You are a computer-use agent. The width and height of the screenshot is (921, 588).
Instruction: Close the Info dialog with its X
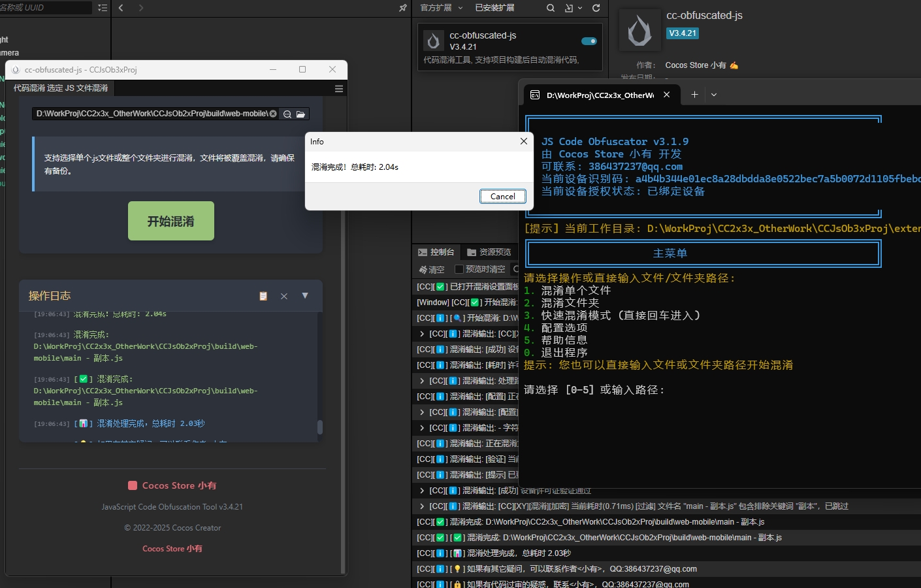[x=523, y=141]
